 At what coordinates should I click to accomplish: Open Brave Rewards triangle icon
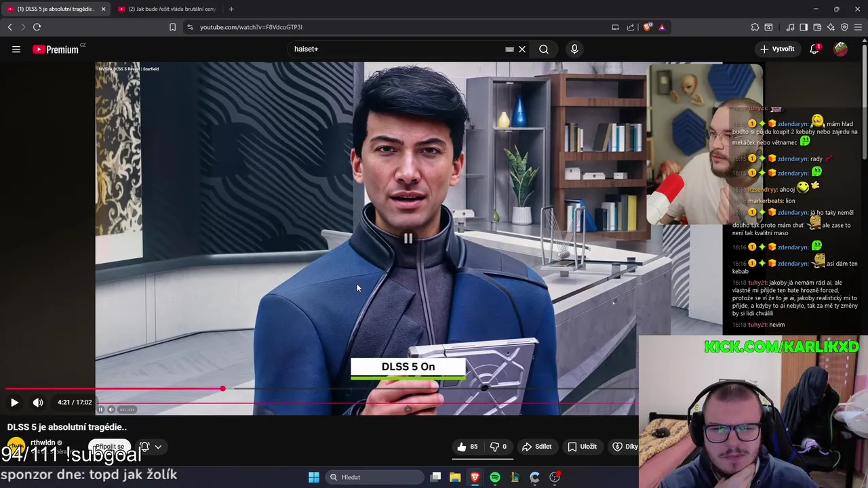662,27
